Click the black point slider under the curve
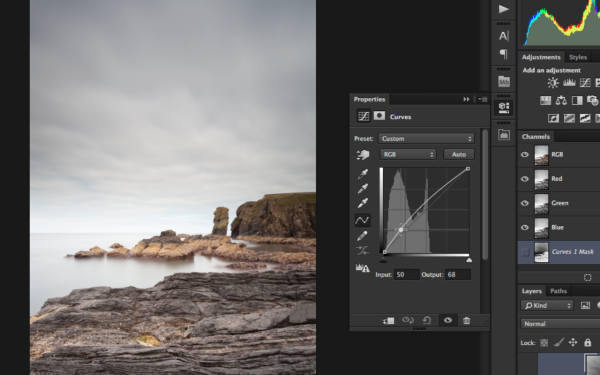Screen dimensions: 600x375 [x=383, y=261]
